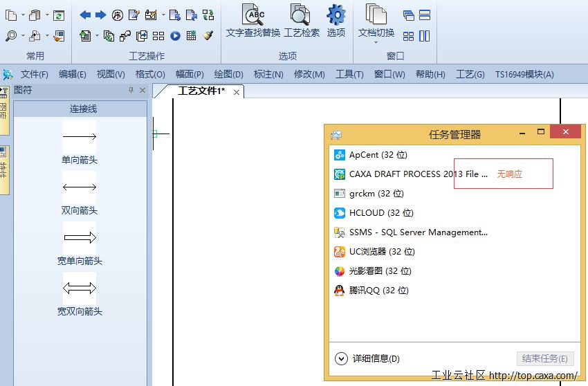Select grckm (32 位) task row
Viewport: 588px width, 386px height.
(454, 194)
